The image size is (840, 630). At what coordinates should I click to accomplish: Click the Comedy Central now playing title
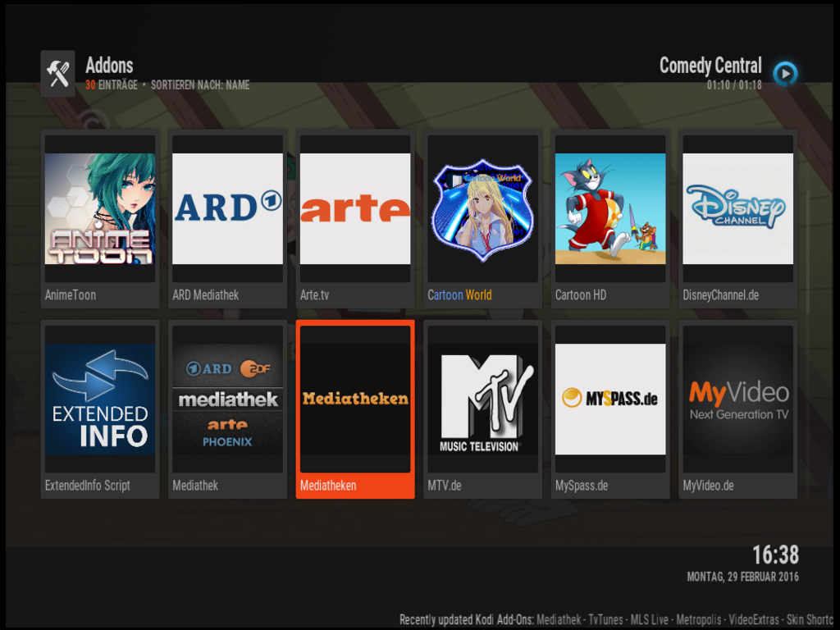coord(710,66)
